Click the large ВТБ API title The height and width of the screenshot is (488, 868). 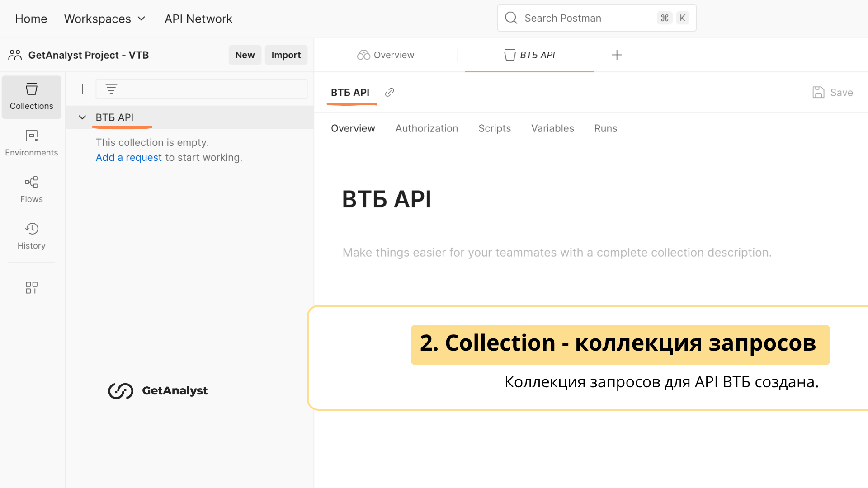click(x=387, y=199)
